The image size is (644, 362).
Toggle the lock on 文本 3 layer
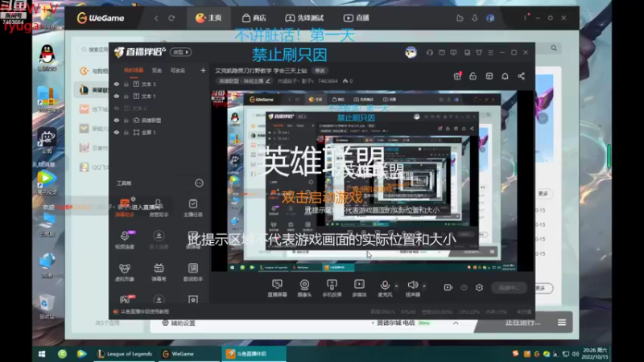[126, 84]
